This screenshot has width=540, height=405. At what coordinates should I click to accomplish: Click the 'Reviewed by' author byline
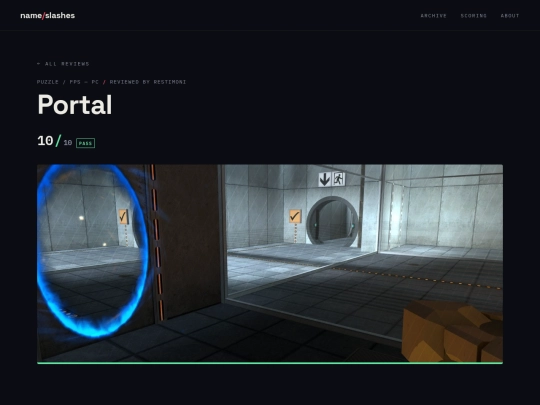(148, 82)
